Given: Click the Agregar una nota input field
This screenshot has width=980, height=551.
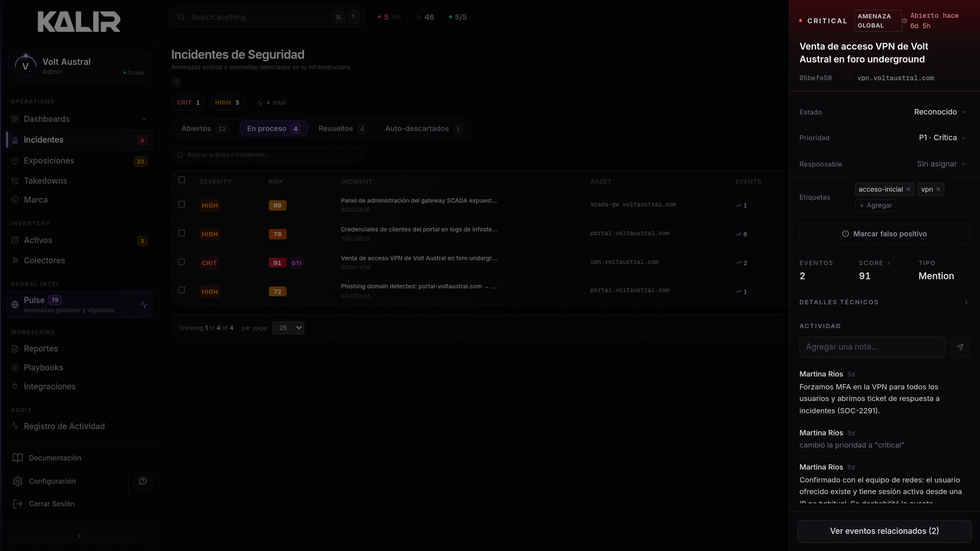Looking at the screenshot, I should coord(872,347).
